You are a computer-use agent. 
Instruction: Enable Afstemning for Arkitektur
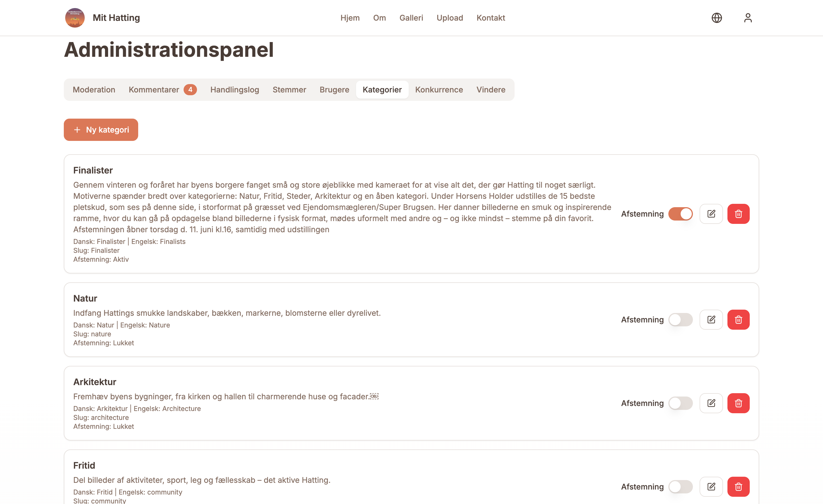point(680,403)
